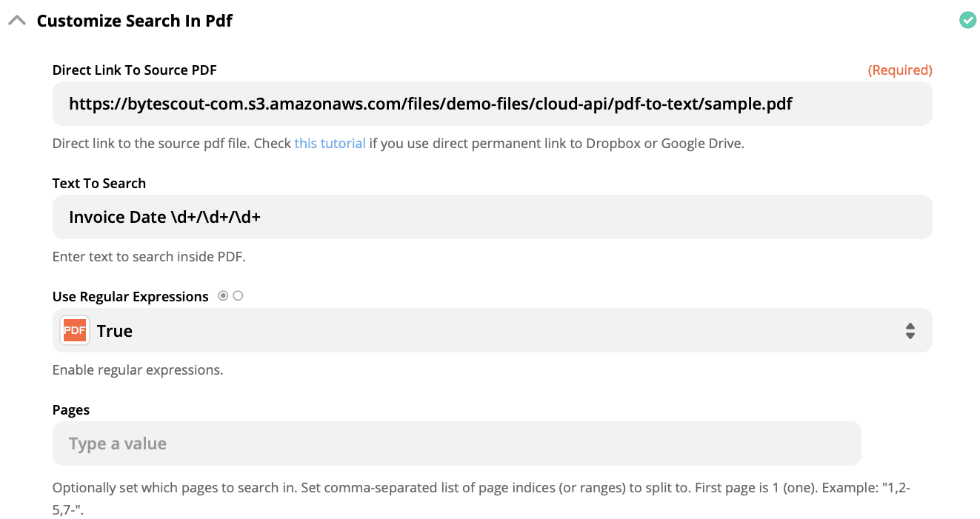Select the second Use Regular Expressions radio button
The width and height of the screenshot is (980, 519).
click(238, 295)
